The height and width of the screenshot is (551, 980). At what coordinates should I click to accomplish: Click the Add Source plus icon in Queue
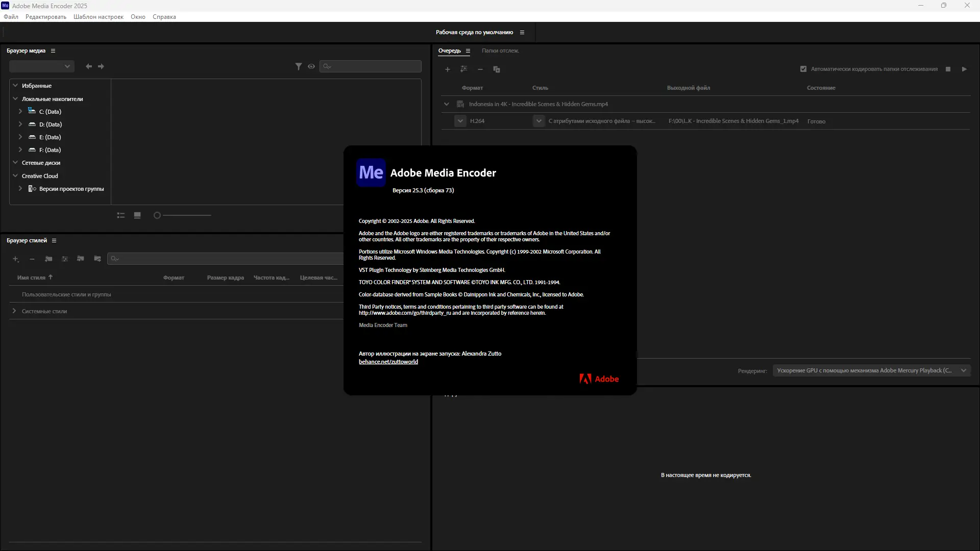pos(448,69)
